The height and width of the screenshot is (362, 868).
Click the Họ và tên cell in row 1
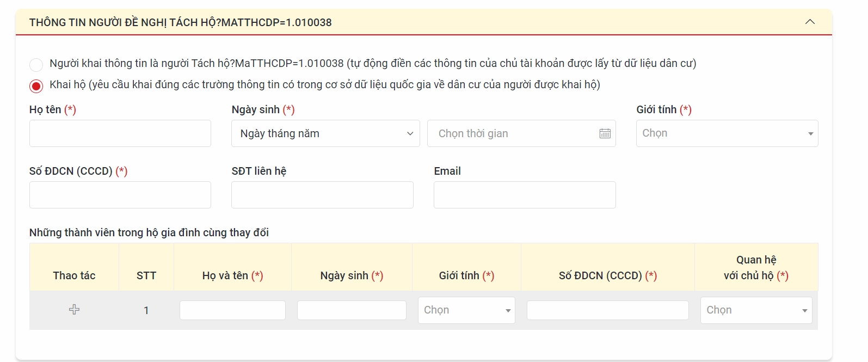(x=232, y=310)
